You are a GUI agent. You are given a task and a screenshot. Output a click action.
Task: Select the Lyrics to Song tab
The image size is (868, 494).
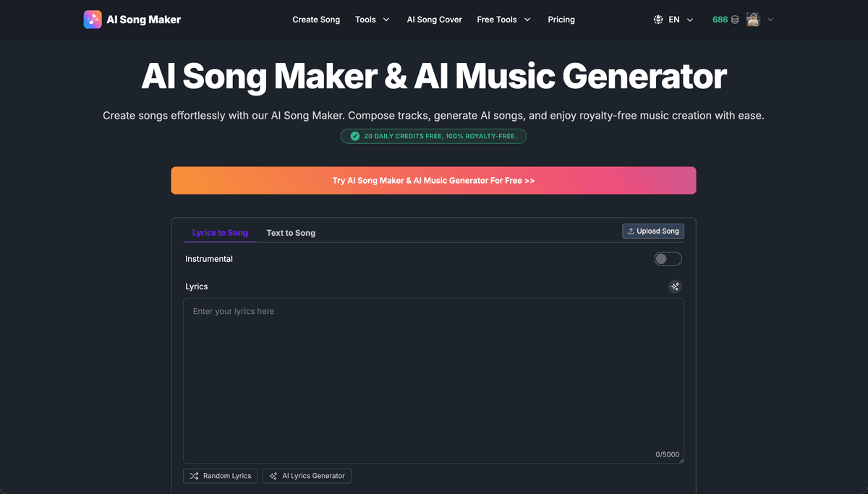click(x=220, y=233)
